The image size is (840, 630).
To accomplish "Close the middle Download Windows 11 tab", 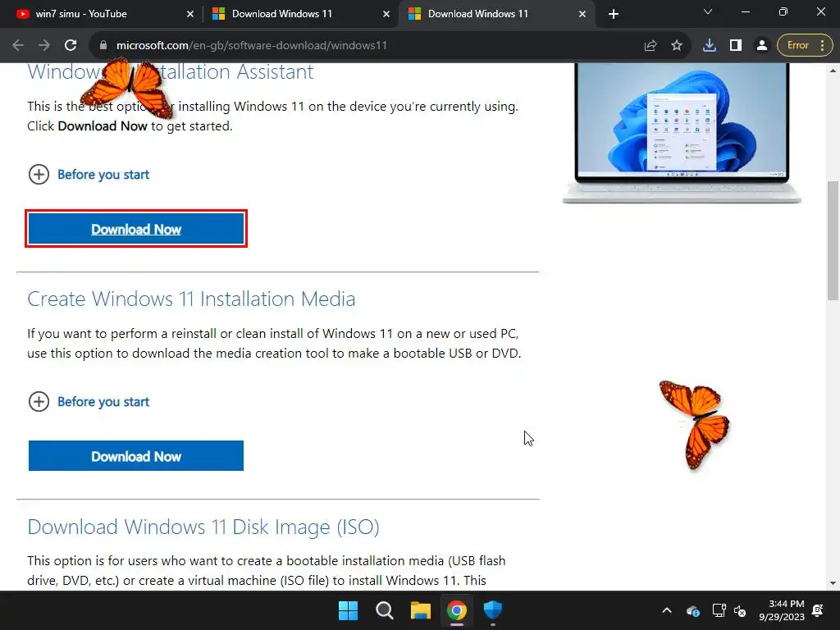I will coord(386,14).
